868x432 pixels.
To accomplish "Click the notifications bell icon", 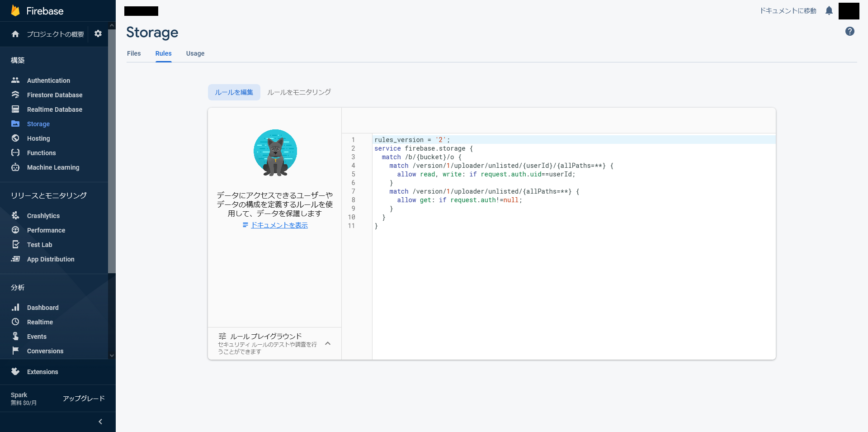I will click(829, 11).
